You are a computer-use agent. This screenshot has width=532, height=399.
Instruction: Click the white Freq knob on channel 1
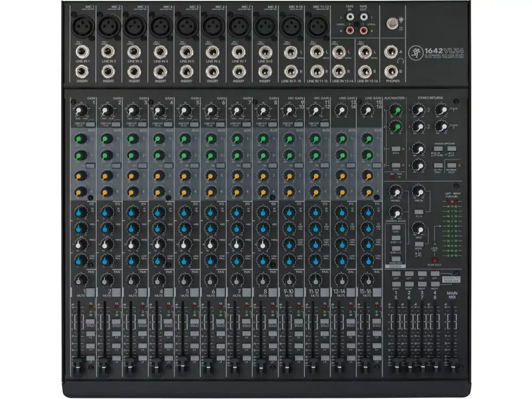pos(79,245)
